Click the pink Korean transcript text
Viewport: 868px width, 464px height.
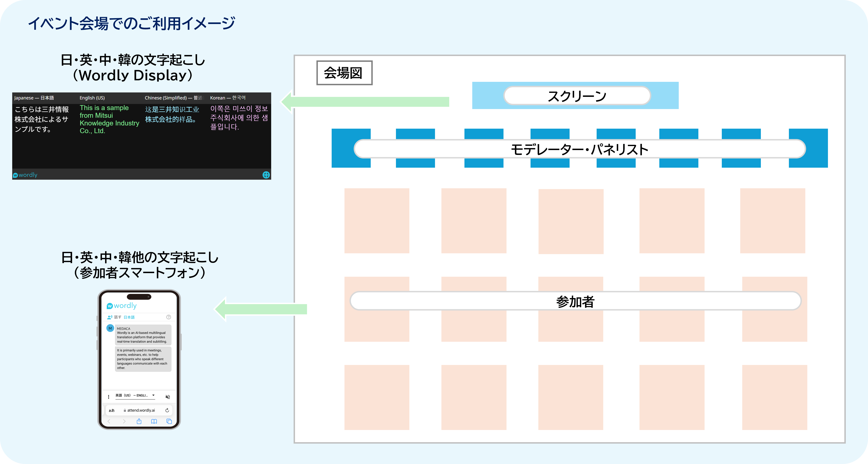[x=239, y=117]
